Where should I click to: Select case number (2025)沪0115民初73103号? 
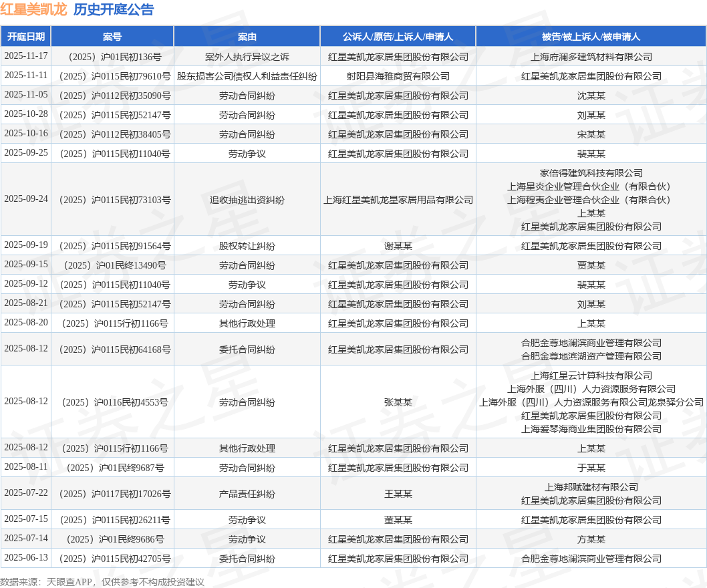[x=112, y=200]
